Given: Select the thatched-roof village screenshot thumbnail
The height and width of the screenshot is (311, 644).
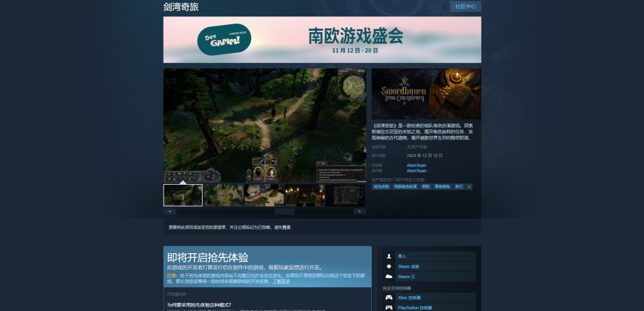Looking at the screenshot, I should coord(264,195).
